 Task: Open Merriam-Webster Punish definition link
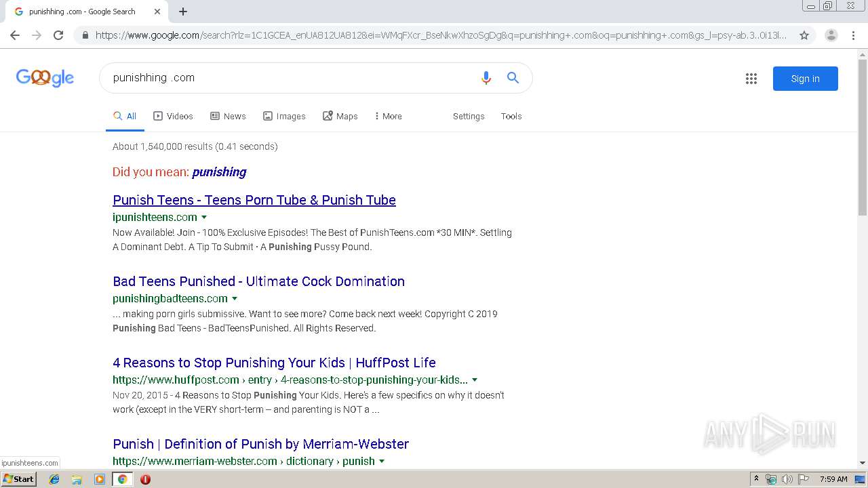260,444
